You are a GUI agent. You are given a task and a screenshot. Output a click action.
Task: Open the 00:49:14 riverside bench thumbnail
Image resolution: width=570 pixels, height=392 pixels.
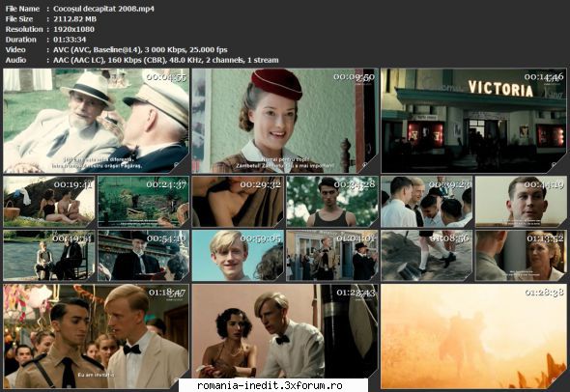[49, 256]
